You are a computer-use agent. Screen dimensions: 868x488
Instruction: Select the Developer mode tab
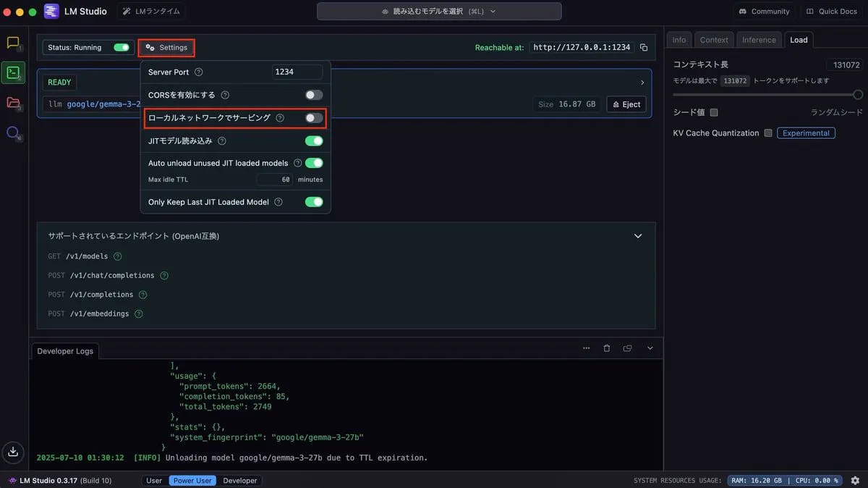[239, 480]
